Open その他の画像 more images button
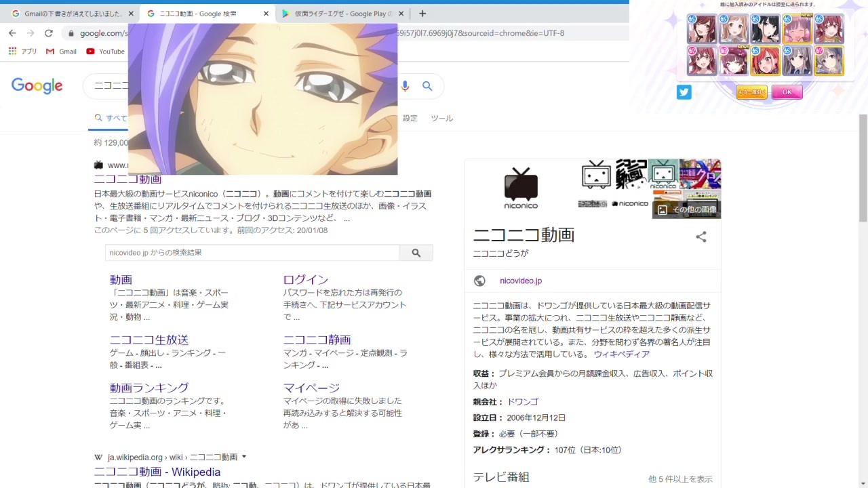The width and height of the screenshot is (868, 488). [x=687, y=209]
